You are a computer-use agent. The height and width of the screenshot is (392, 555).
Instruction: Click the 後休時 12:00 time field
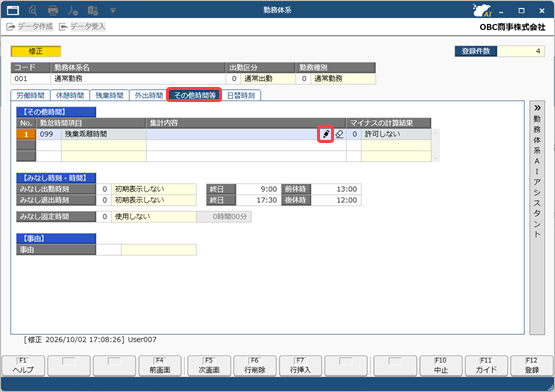point(336,200)
